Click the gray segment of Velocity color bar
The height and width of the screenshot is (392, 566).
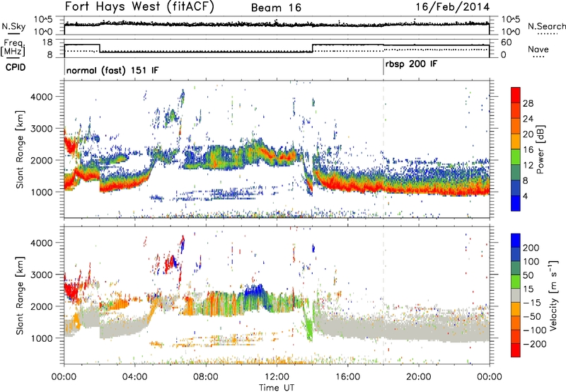516,295
